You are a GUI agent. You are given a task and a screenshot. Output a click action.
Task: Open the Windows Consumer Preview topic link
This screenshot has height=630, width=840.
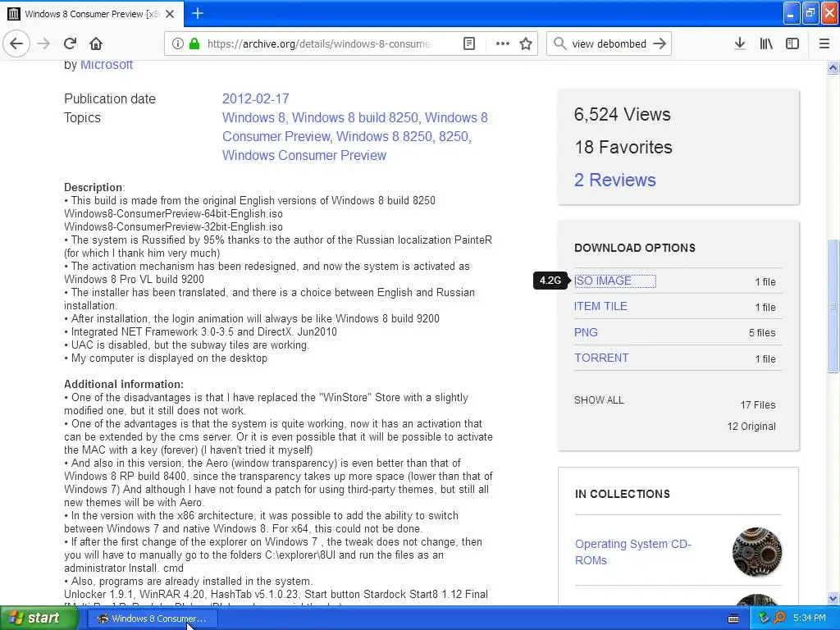pos(304,155)
